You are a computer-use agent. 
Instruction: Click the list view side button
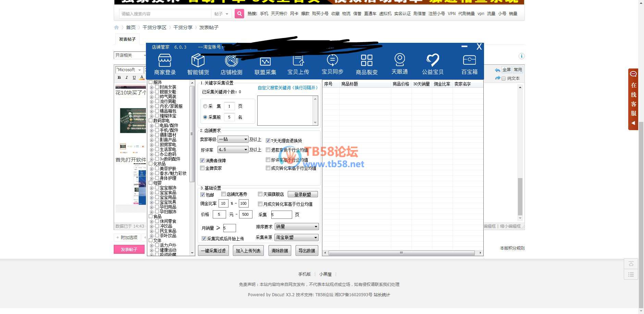click(x=631, y=275)
